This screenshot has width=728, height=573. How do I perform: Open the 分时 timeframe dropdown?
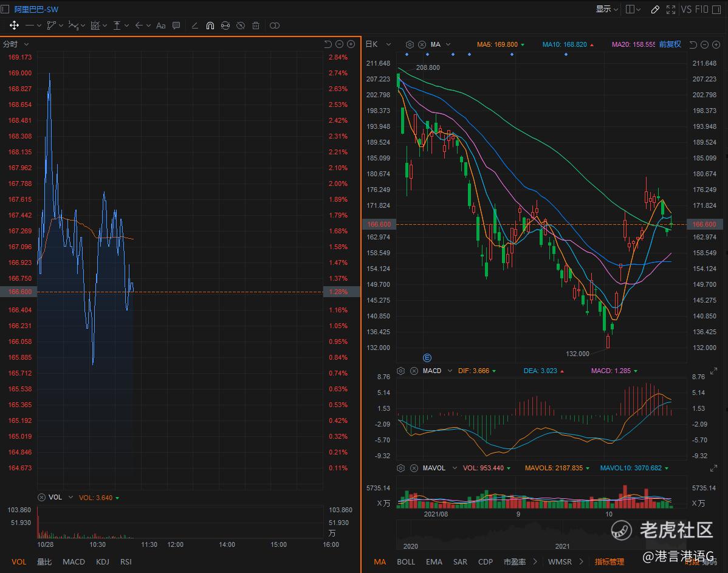[16, 44]
